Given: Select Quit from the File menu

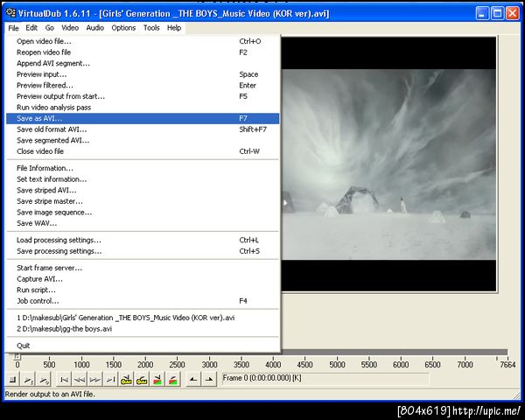Looking at the screenshot, I should click(143, 346).
